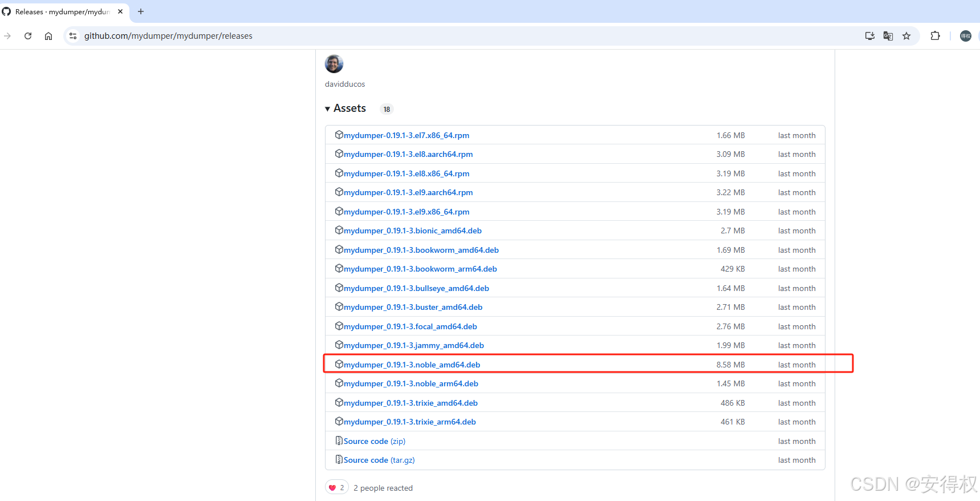Download mydumper-0.19.1-3.el9.aarch64.rpm
980x501 pixels.
(x=408, y=192)
